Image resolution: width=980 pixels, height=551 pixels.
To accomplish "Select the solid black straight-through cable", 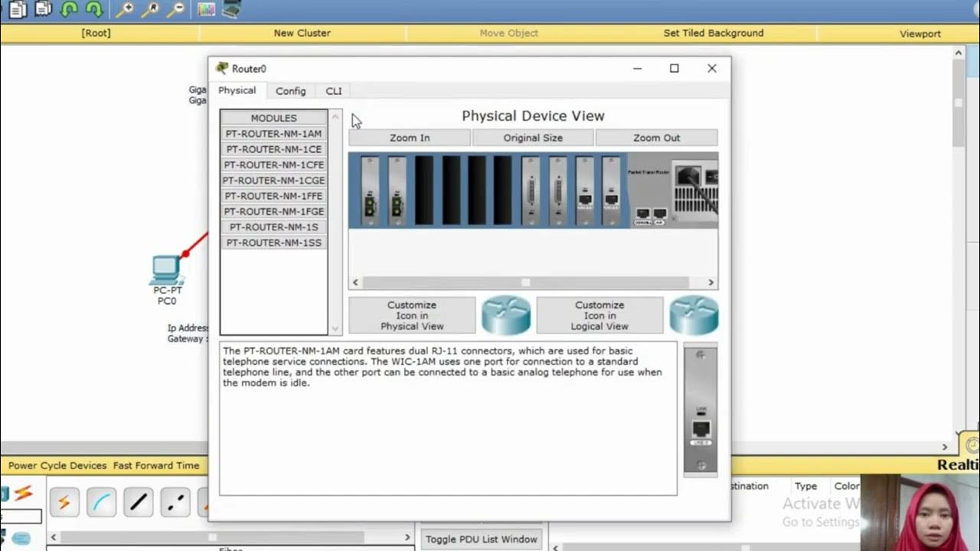I will (138, 502).
